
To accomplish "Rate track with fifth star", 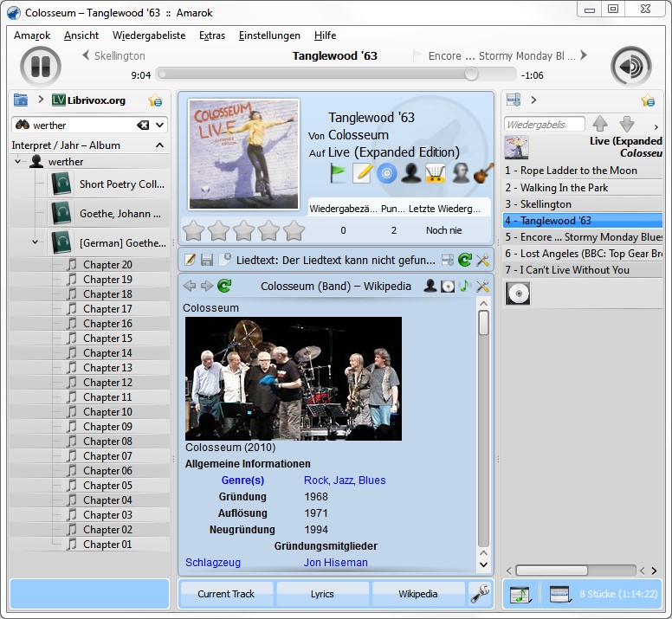I will click(294, 230).
